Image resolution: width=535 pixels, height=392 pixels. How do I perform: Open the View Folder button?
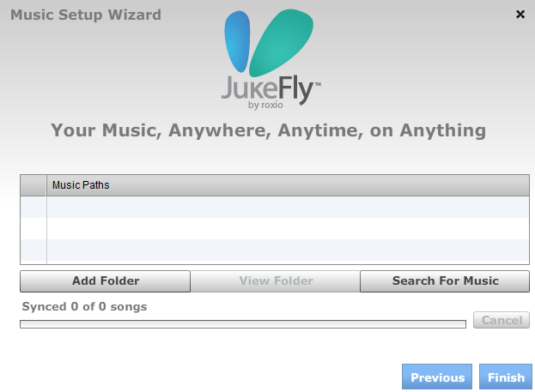pyautogui.click(x=276, y=280)
